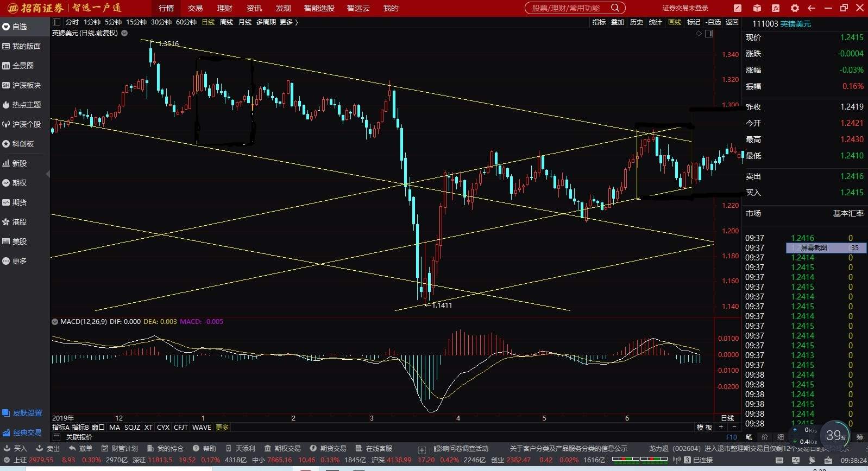Expand the dropdown beside 英镑美元(日线,前复权)
Image resolution: width=868 pixels, height=471 pixels.
(x=124, y=33)
